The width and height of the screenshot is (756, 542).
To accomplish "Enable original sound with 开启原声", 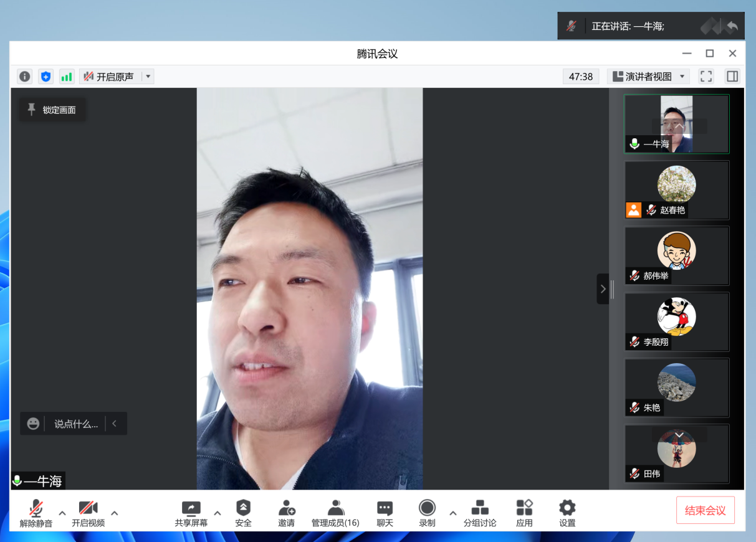I will (x=109, y=77).
